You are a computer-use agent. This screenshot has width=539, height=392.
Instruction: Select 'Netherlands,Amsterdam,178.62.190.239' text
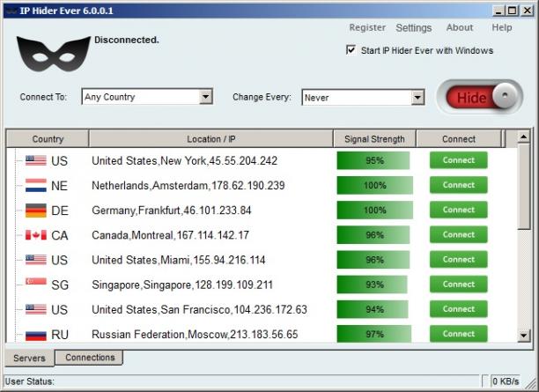[x=188, y=186]
